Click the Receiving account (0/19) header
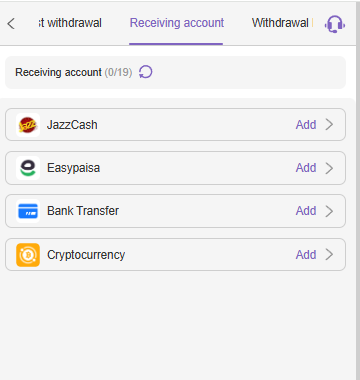This screenshot has height=380, width=360. (x=74, y=72)
